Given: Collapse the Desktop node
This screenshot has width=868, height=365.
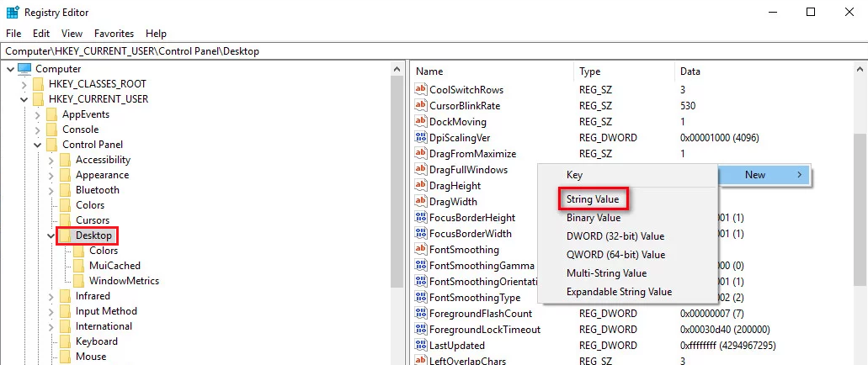Looking at the screenshot, I should (51, 236).
